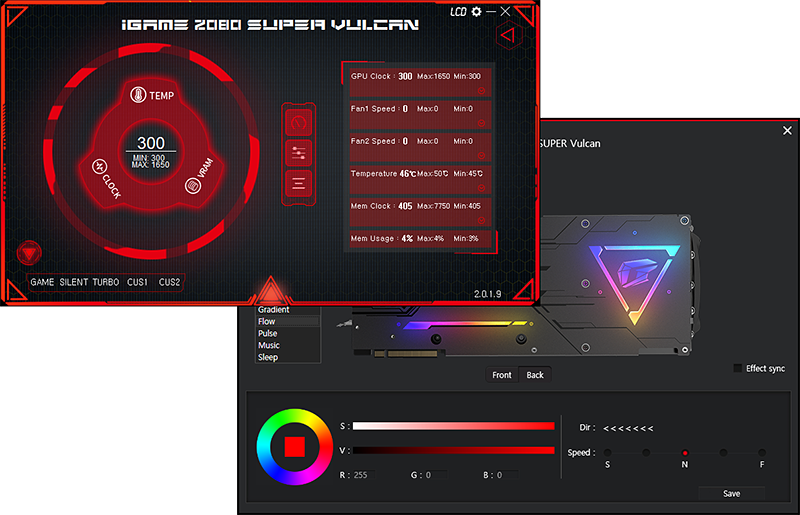Expand the Mem Clock row chevron
Viewport: 800px width, 515px height.
coord(481,220)
